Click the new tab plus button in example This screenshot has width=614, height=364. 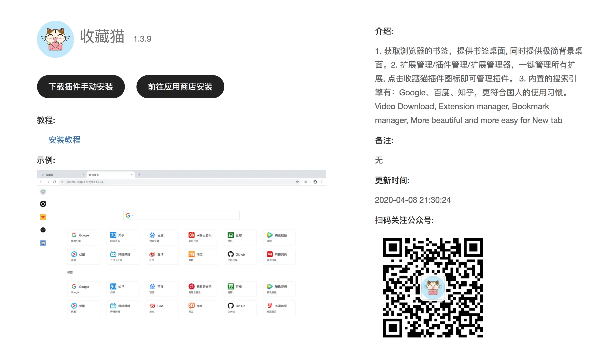[x=139, y=175]
